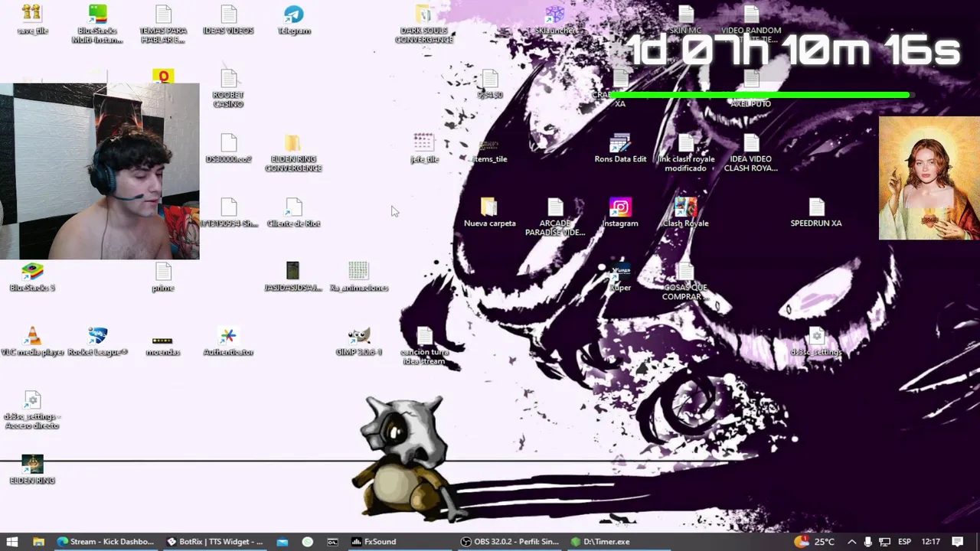
Task: Launch the ELDEN RING desktop shortcut
Action: click(32, 470)
